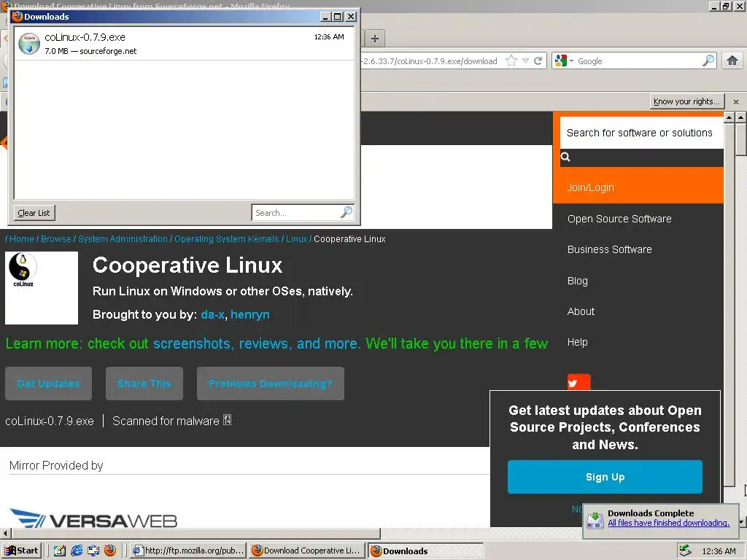The width and height of the screenshot is (747, 560).
Task: Go to Firefox home page icon
Action: 732,61
